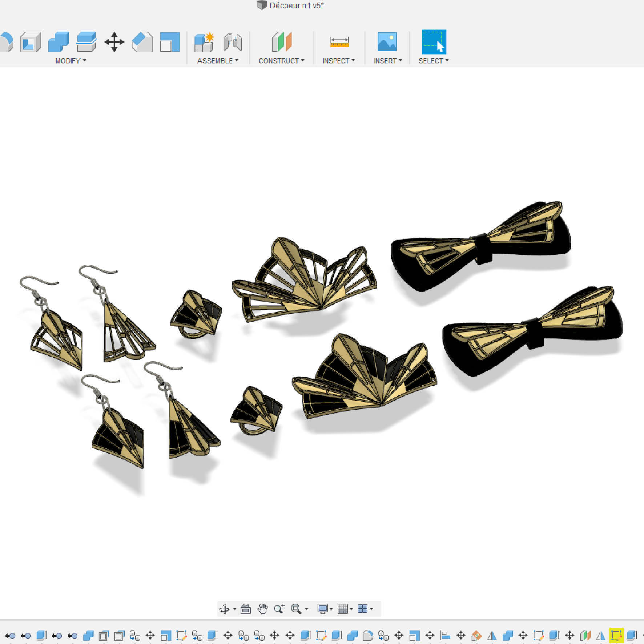Select the Shell tool in Modify toolbar
644x644 pixels.
(x=31, y=42)
